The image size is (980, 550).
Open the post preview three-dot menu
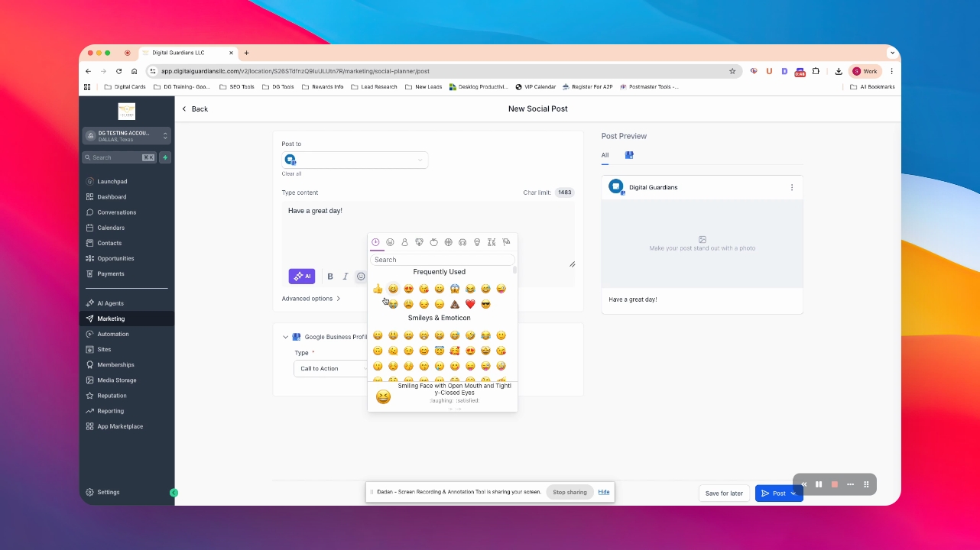click(791, 187)
